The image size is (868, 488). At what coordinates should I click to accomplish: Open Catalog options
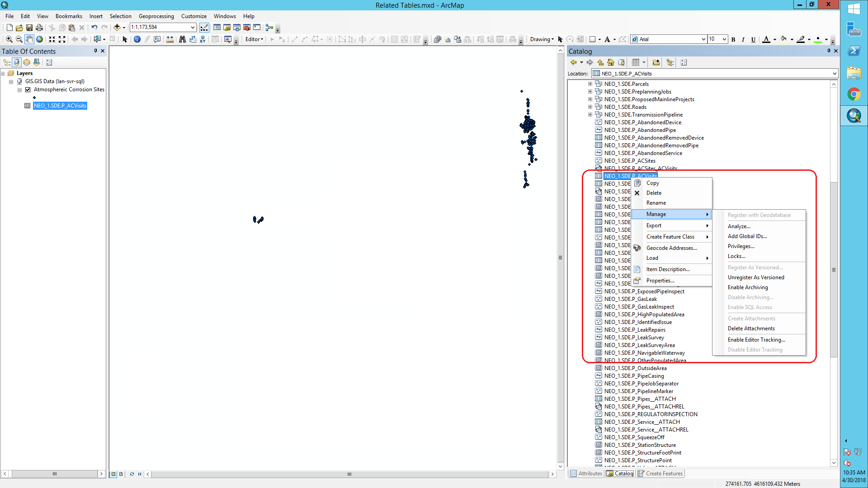pos(684,62)
